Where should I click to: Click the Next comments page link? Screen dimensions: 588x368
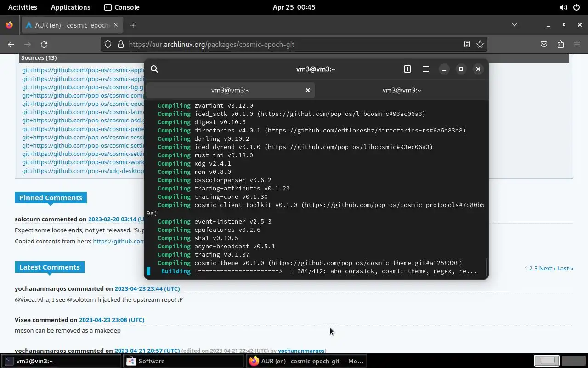coord(547,268)
